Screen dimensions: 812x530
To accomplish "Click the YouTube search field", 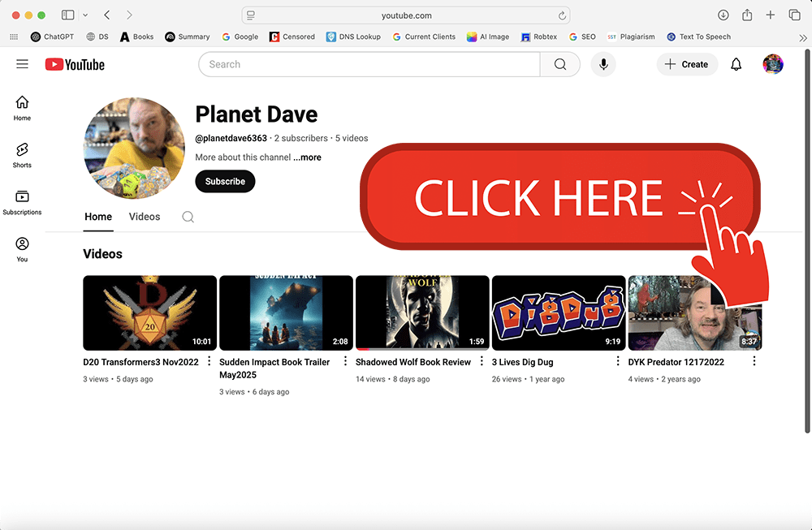I will point(369,64).
